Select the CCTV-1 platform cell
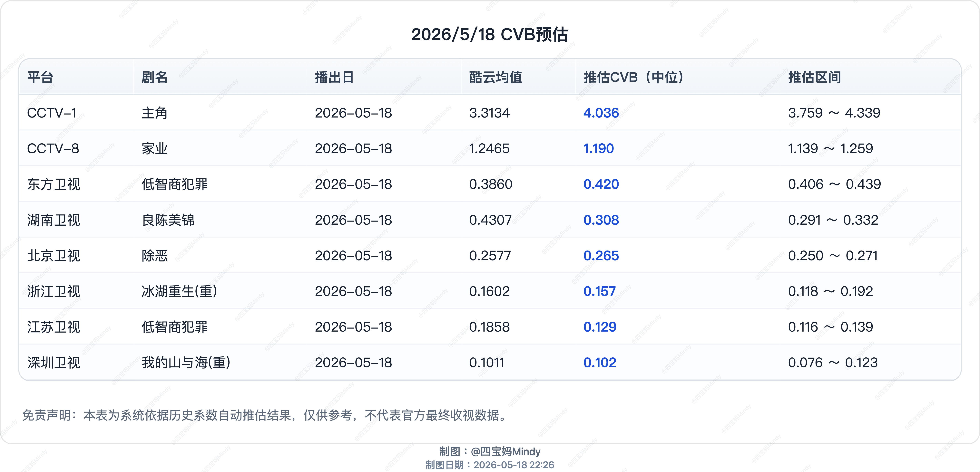The image size is (980, 472). click(x=52, y=113)
